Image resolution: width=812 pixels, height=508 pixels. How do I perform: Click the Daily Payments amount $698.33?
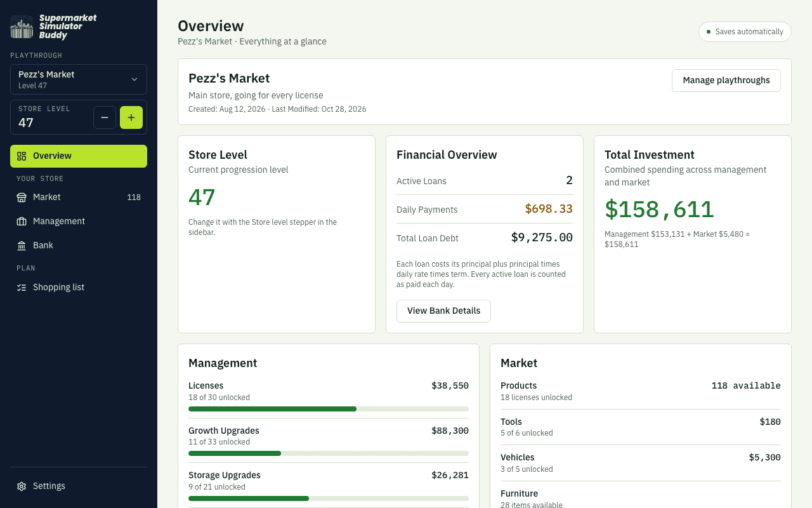coord(549,210)
